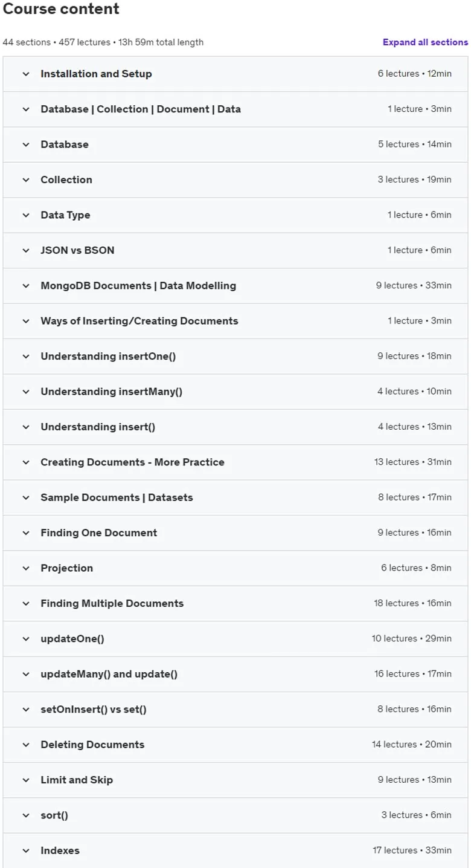Expand the Understanding insertOne() chevron
Screen dimensions: 471x868
pyautogui.click(x=26, y=356)
